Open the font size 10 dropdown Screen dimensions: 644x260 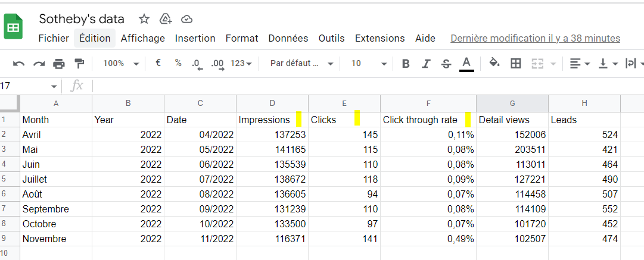[368, 64]
